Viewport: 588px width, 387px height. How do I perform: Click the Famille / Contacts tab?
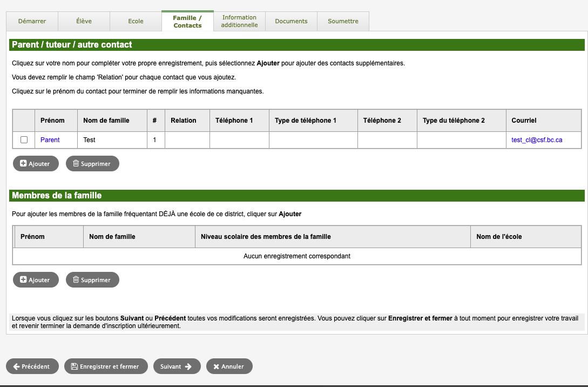coord(187,22)
